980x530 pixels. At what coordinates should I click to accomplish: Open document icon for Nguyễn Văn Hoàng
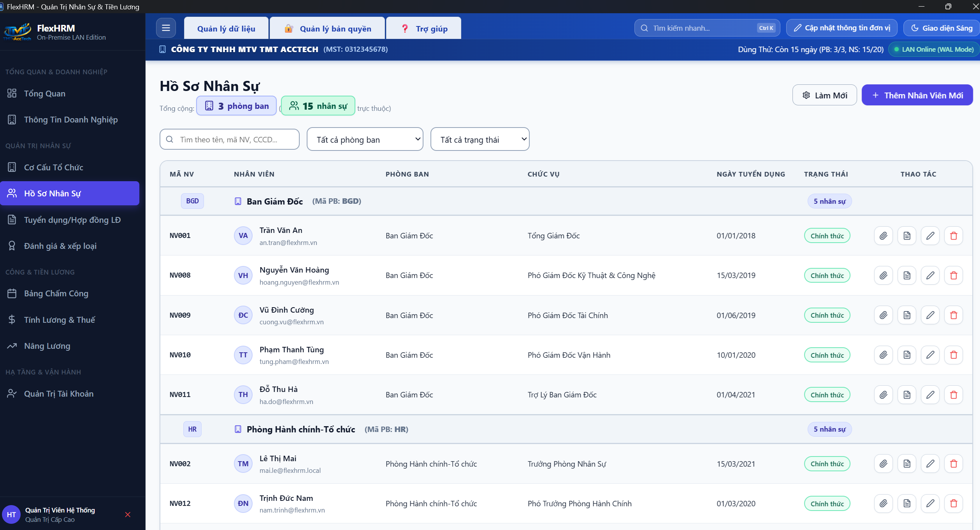point(907,275)
